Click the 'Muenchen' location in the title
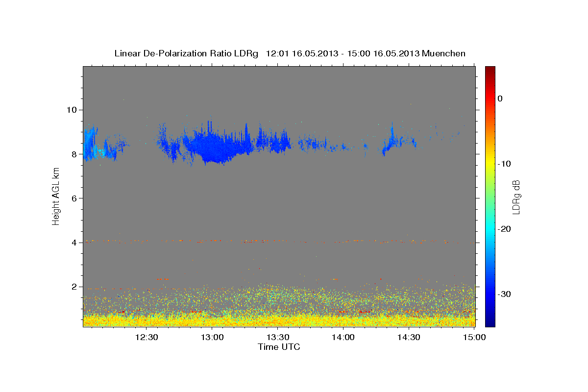 pos(444,53)
